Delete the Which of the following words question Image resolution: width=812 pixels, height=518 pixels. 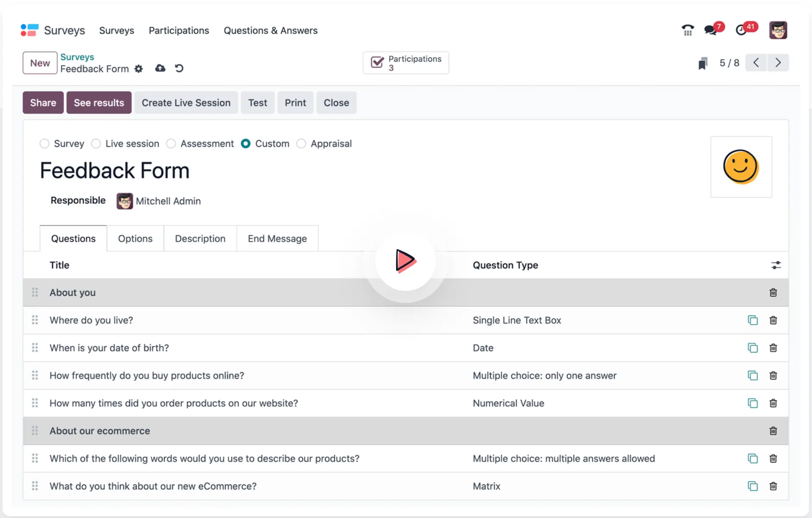(x=773, y=458)
